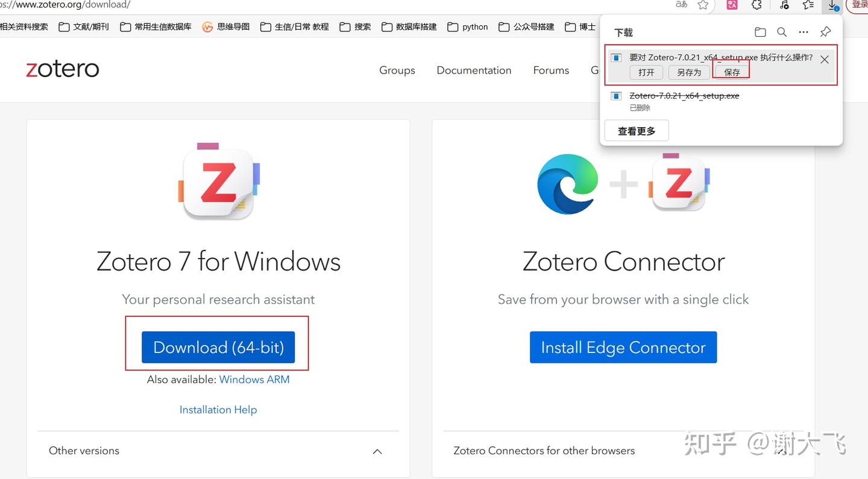Open the Extensions puzzle icon

tap(756, 4)
